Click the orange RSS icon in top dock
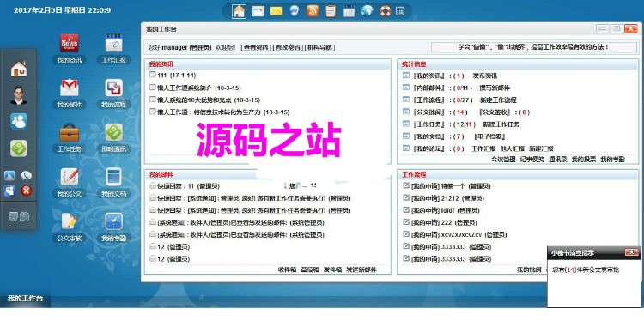This screenshot has width=644, height=321. (313, 11)
